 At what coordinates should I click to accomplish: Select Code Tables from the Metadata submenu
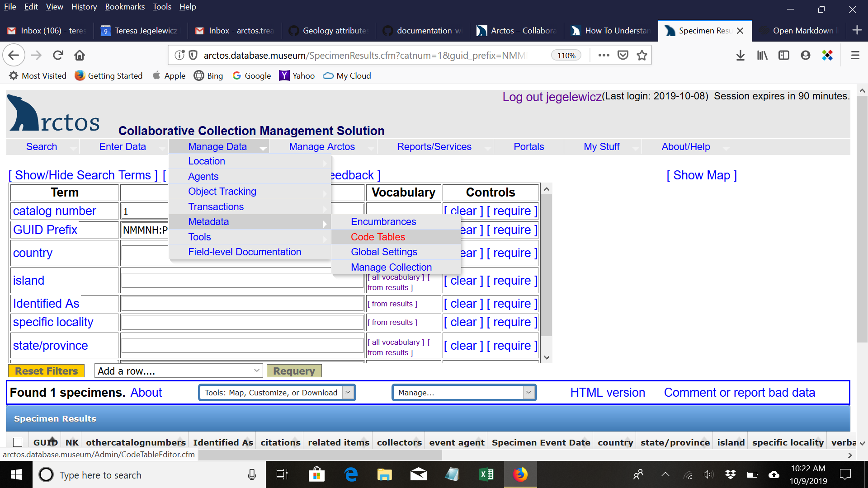[x=378, y=237]
